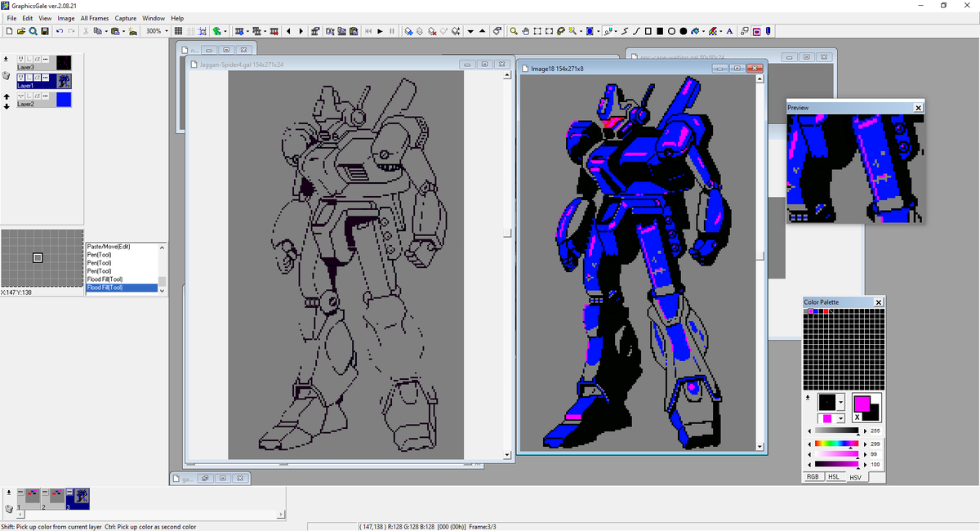Go to next frame arrow

[x=301, y=31]
